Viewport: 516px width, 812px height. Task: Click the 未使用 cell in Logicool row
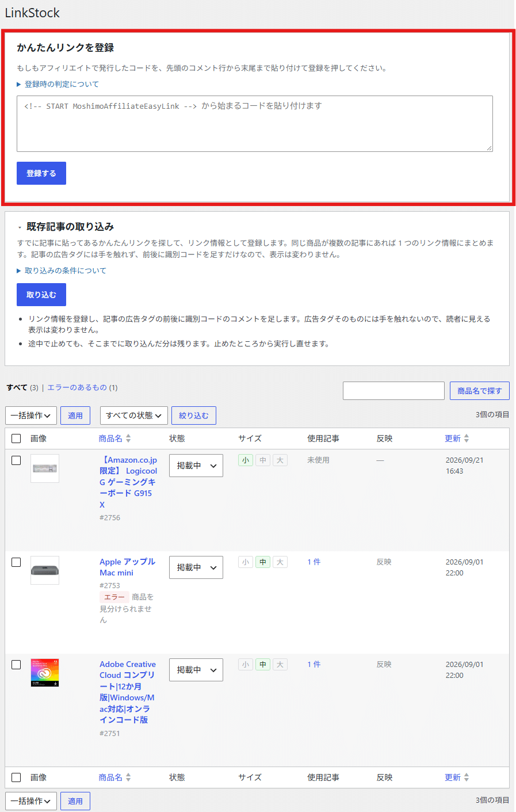(x=318, y=460)
